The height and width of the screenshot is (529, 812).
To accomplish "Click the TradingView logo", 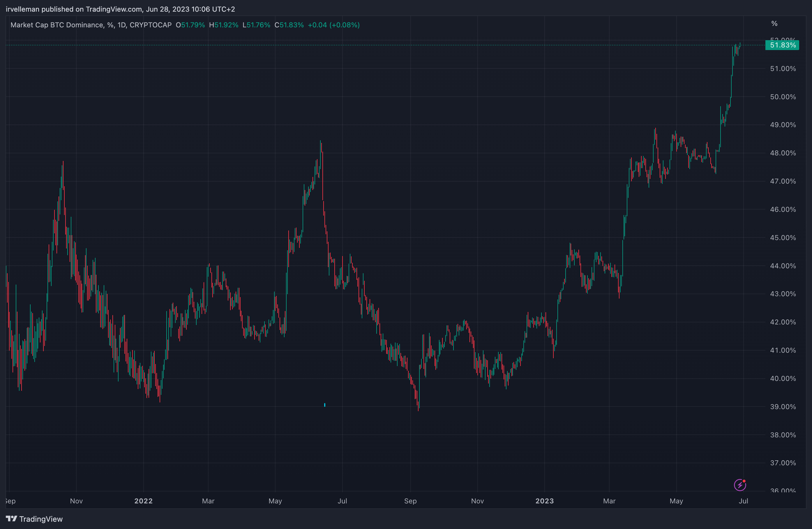I will [x=34, y=519].
